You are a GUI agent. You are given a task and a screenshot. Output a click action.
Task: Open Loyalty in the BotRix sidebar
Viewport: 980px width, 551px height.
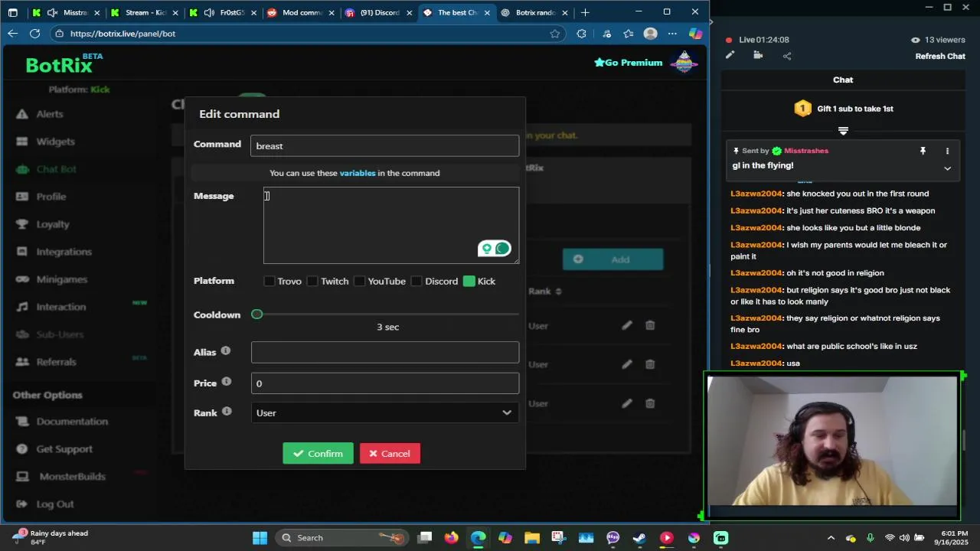53,224
